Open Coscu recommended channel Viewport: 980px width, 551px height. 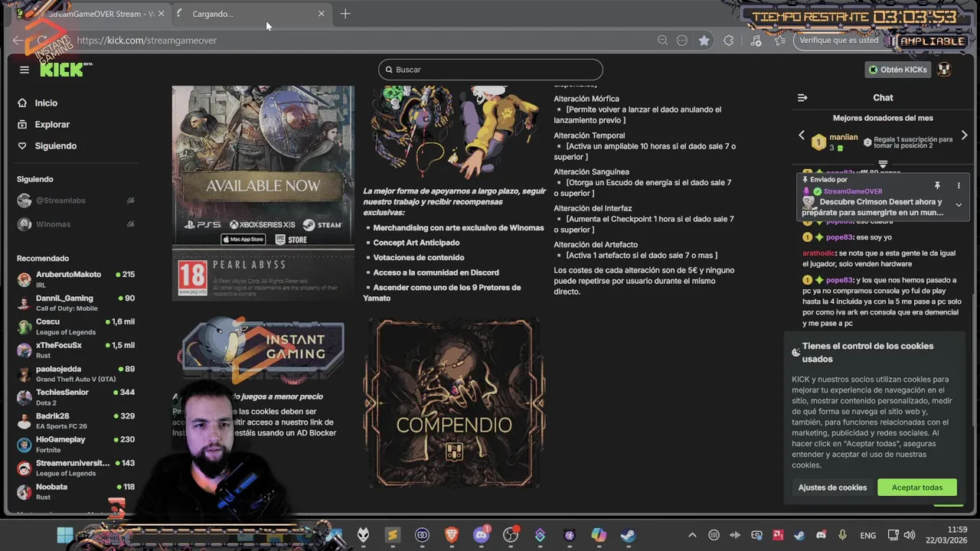pyautogui.click(x=77, y=327)
